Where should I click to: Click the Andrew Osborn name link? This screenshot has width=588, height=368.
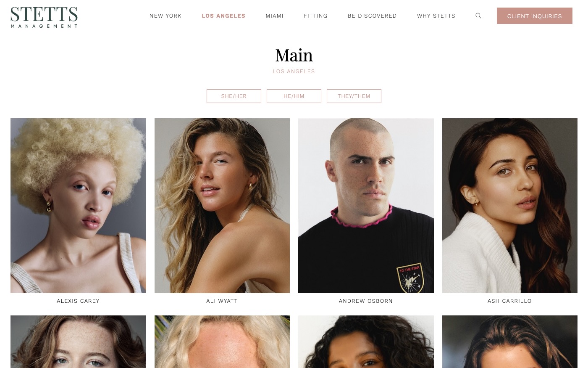[x=366, y=301]
